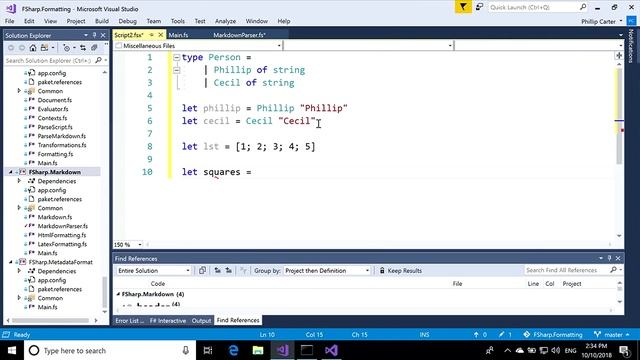Click the pending changes pencil in status bar
The height and width of the screenshot is (360, 640).
pos(501,334)
